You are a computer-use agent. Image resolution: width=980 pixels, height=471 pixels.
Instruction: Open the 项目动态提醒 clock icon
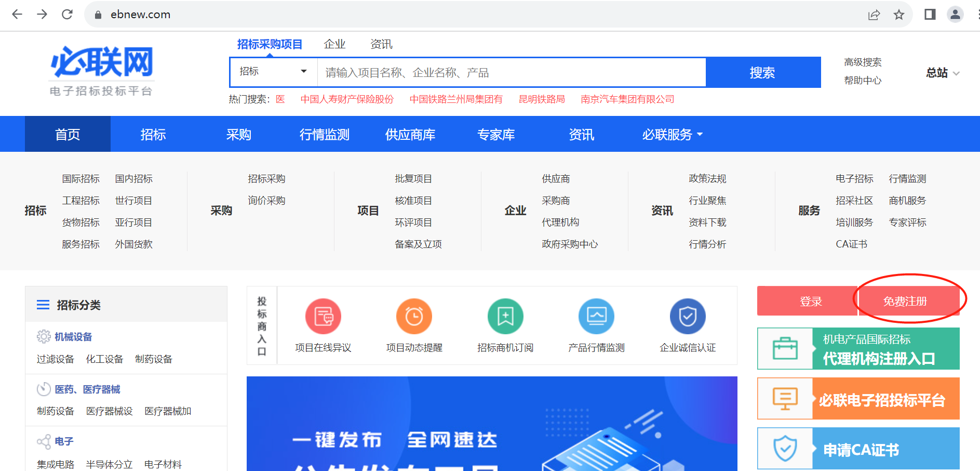(x=414, y=316)
